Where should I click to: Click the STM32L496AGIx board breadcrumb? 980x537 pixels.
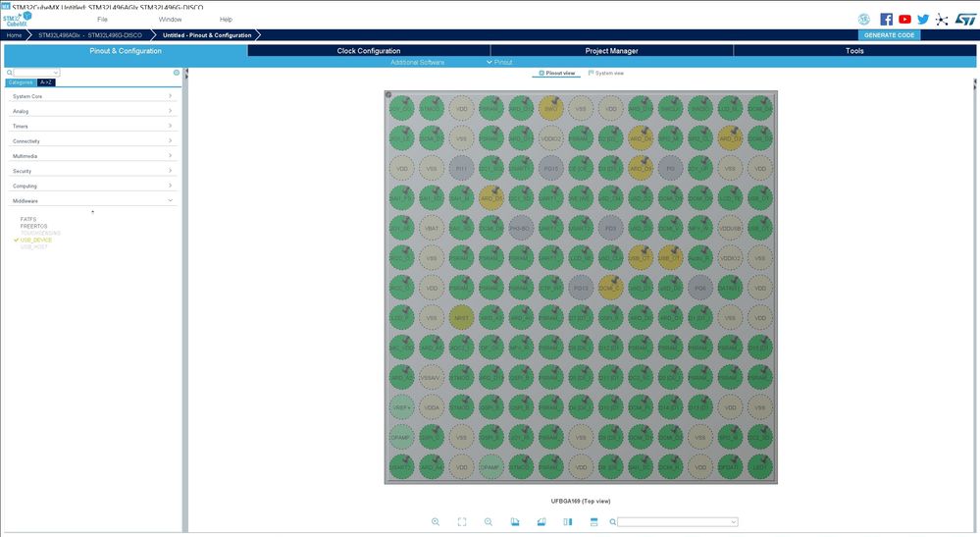tap(90, 35)
